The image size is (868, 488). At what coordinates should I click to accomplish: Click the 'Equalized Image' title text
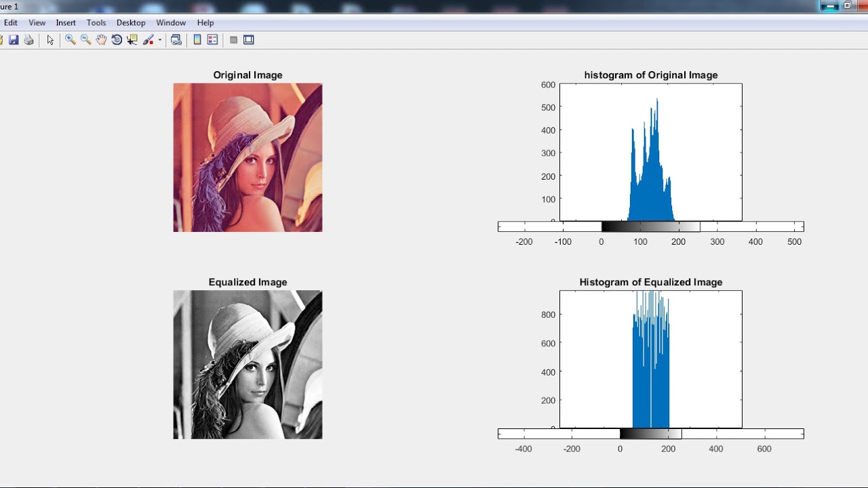pos(248,282)
